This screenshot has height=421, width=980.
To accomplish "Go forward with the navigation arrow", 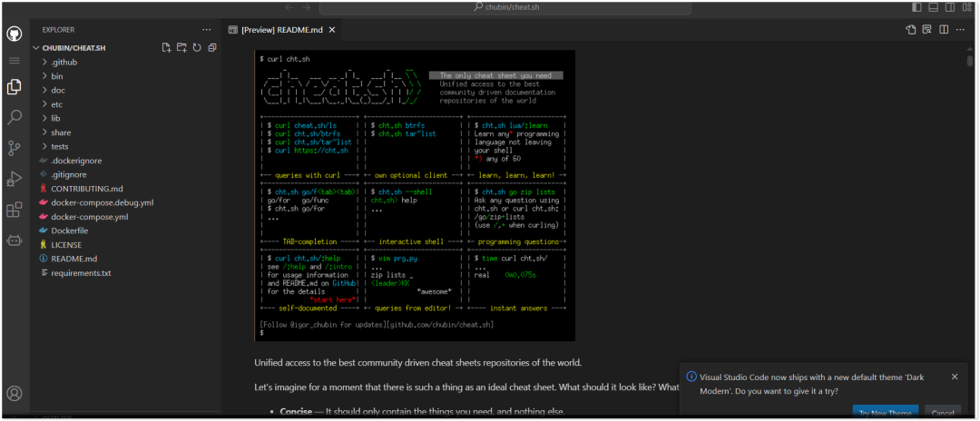I will [x=307, y=7].
